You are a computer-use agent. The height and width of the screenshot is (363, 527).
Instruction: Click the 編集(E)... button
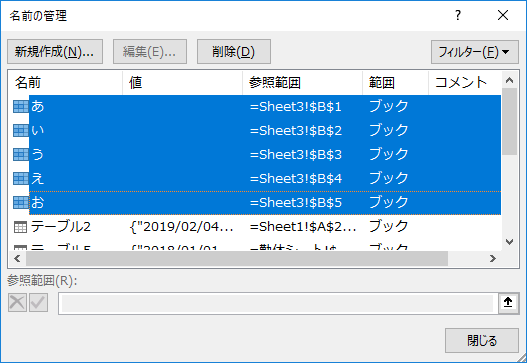pyautogui.click(x=150, y=52)
